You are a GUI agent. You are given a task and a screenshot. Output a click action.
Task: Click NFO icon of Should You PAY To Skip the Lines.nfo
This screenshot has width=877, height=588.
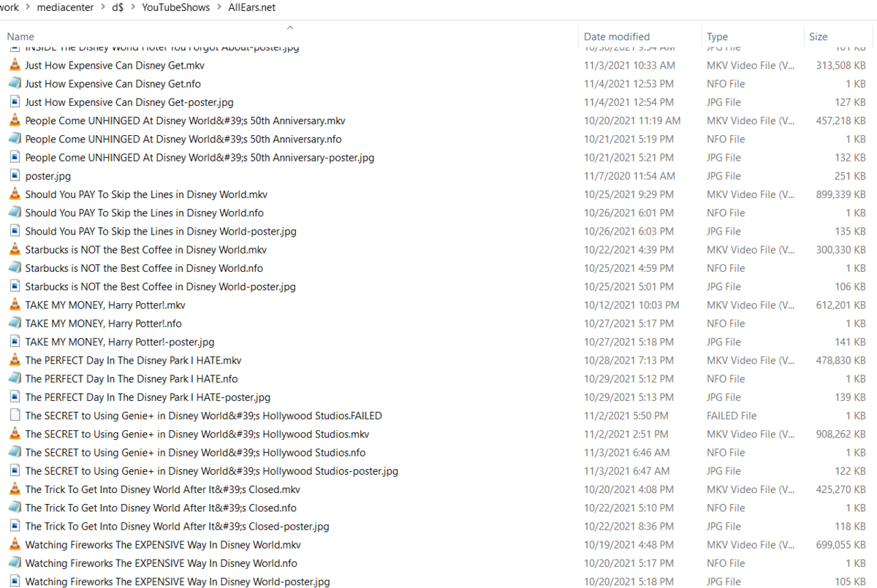coord(15,213)
